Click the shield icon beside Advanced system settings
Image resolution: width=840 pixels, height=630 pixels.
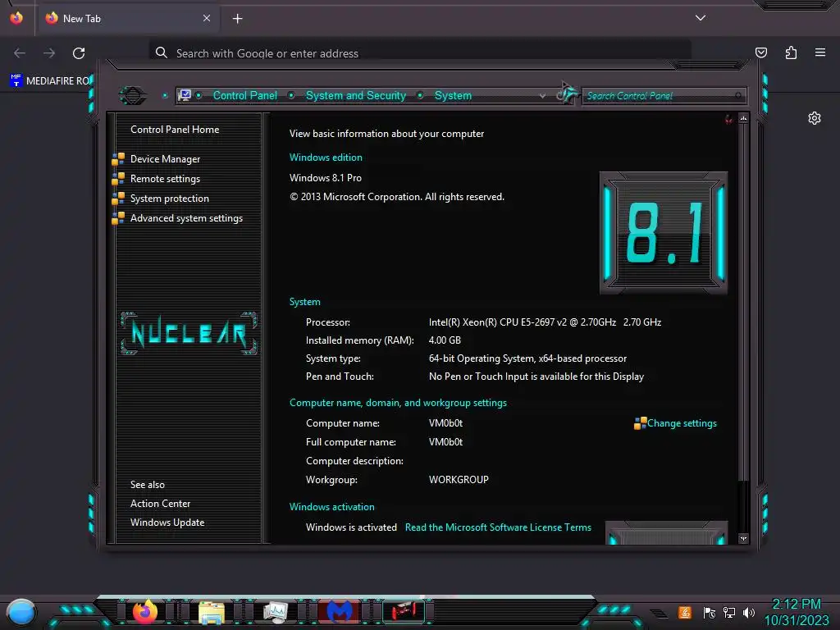tap(118, 218)
